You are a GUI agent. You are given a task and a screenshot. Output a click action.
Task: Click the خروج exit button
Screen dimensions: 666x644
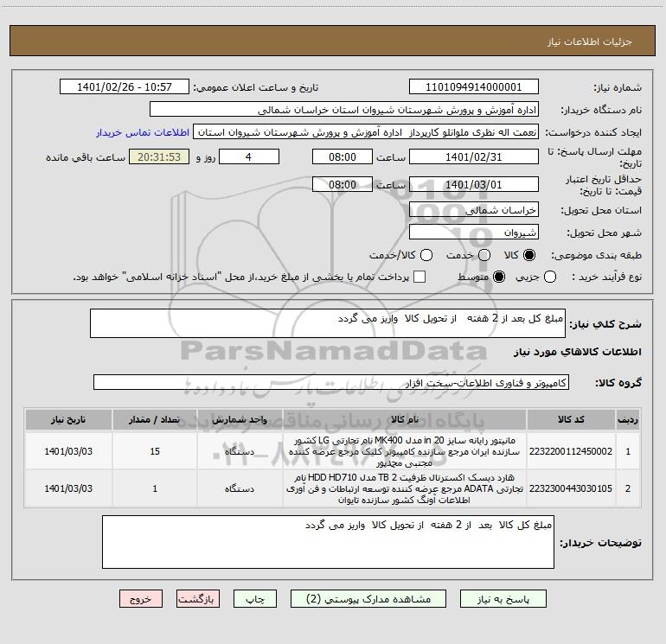141,598
